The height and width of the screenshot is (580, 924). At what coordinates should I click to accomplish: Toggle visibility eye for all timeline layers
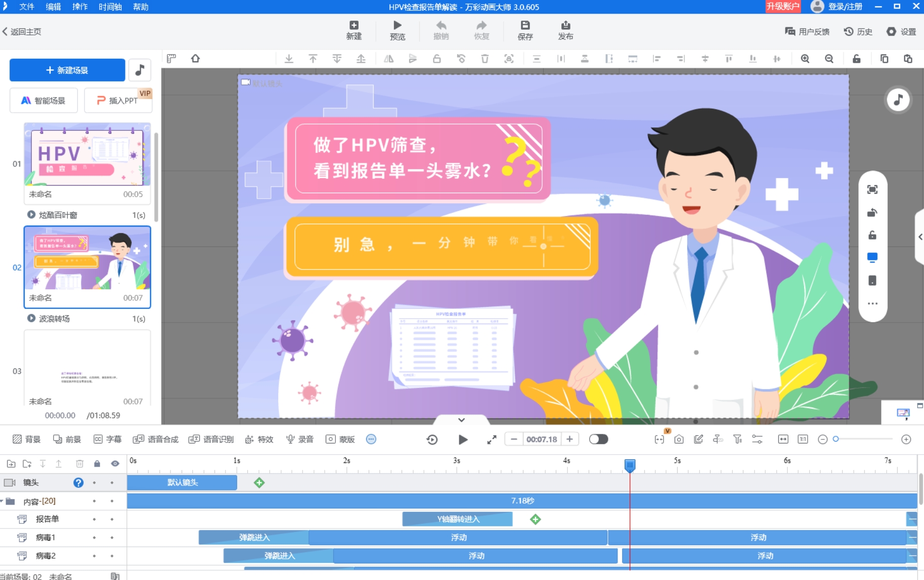tap(115, 463)
